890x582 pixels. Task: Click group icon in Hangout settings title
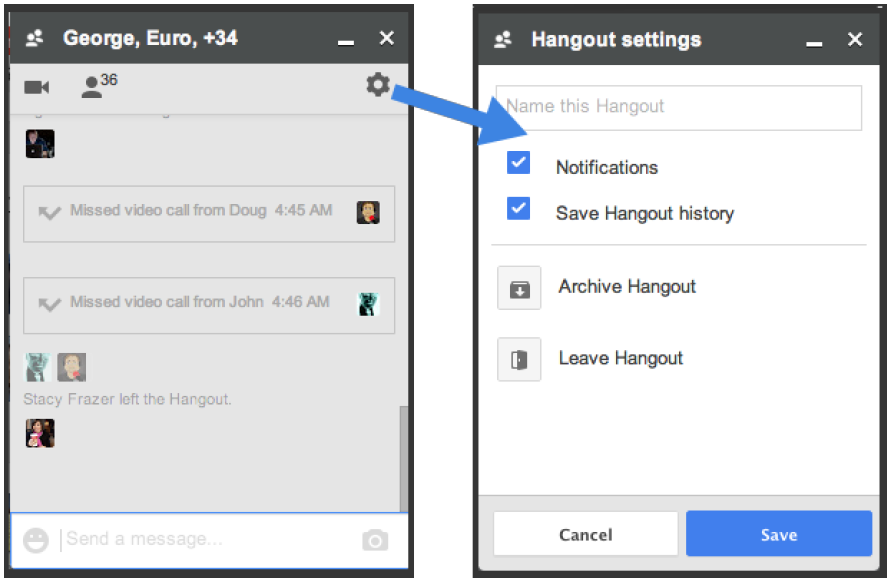click(503, 40)
